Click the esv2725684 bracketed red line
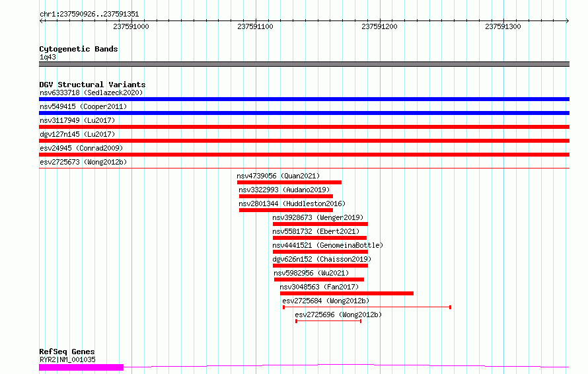The width and height of the screenshot is (588, 374). pos(367,307)
